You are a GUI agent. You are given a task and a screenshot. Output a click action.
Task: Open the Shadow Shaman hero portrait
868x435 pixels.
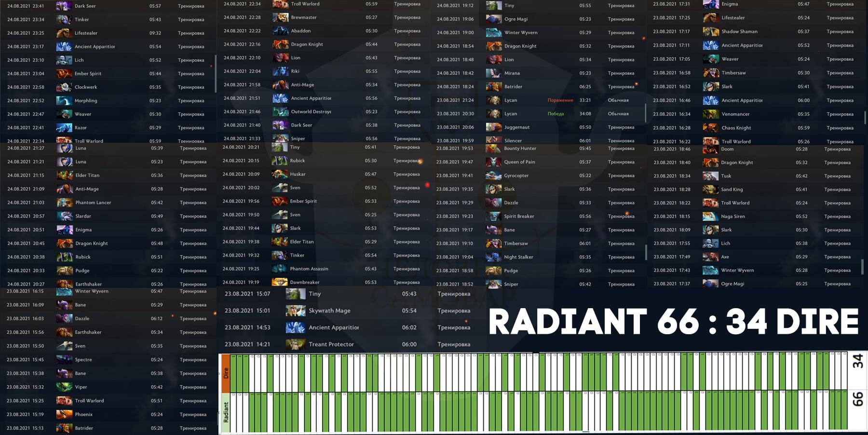711,32
